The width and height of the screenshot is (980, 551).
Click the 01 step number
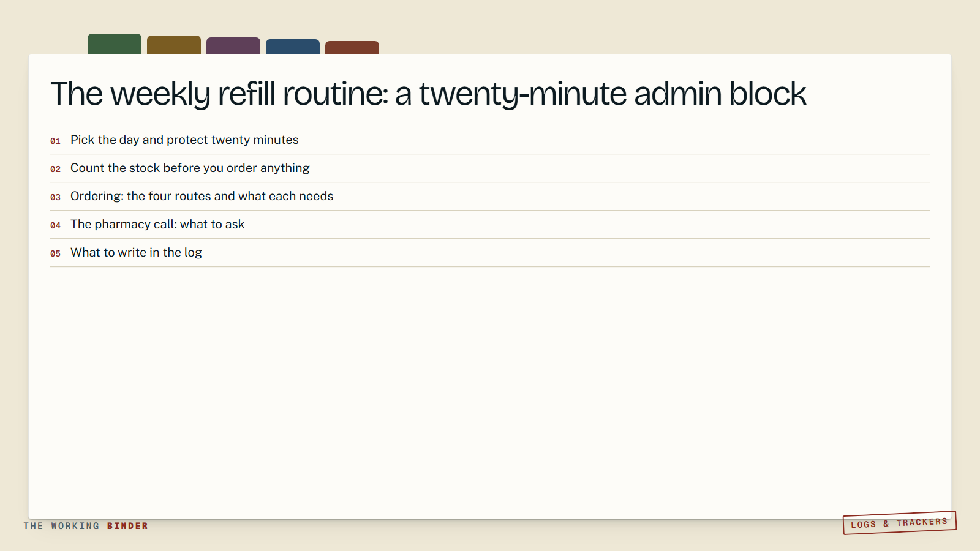[x=55, y=141]
